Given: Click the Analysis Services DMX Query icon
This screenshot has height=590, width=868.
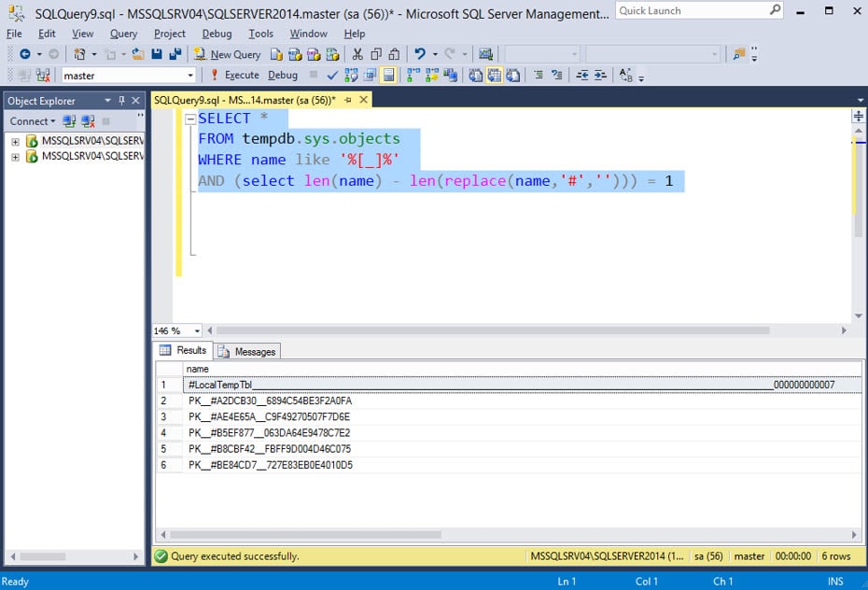Looking at the screenshot, I should (314, 54).
